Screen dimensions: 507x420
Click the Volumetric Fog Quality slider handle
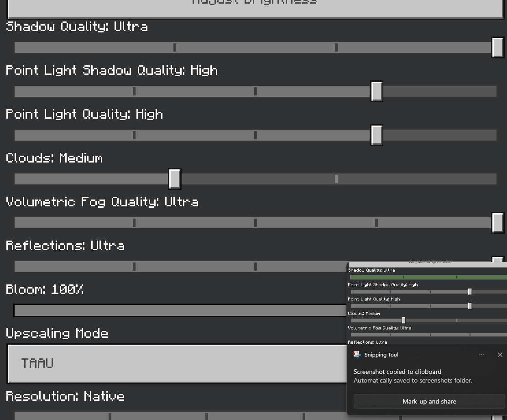pos(497,223)
